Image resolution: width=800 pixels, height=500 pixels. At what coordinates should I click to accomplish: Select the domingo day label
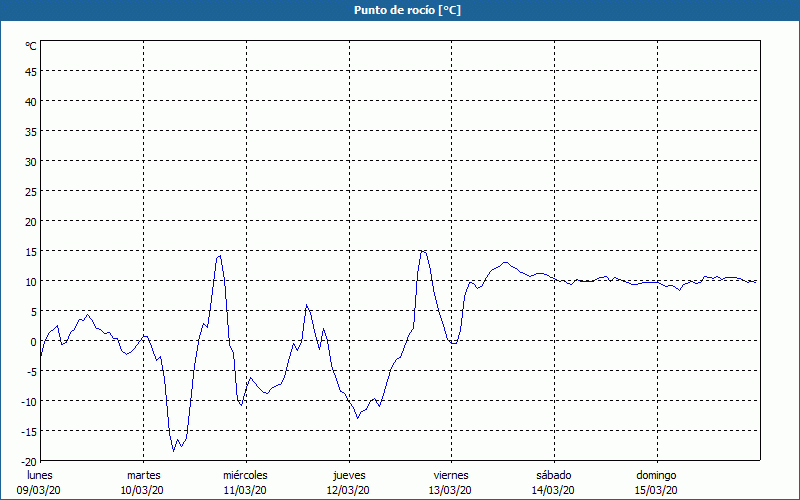coord(655,475)
